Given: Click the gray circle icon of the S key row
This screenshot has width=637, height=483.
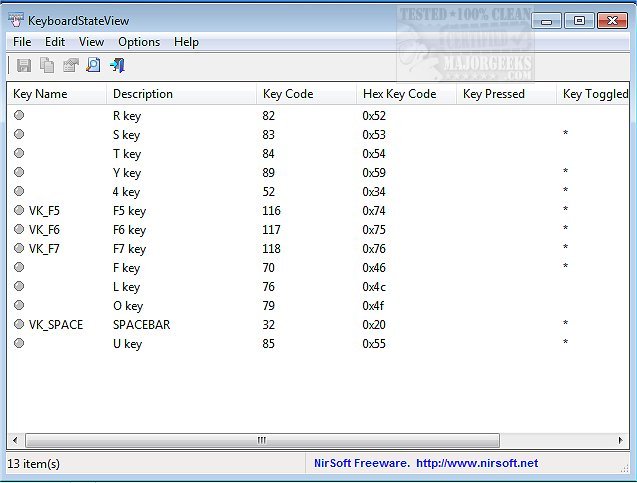Looking at the screenshot, I should [19, 134].
